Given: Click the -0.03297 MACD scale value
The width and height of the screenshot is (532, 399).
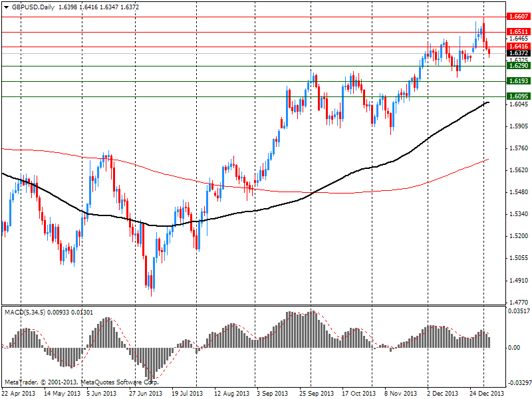Looking at the screenshot, I should [519, 383].
